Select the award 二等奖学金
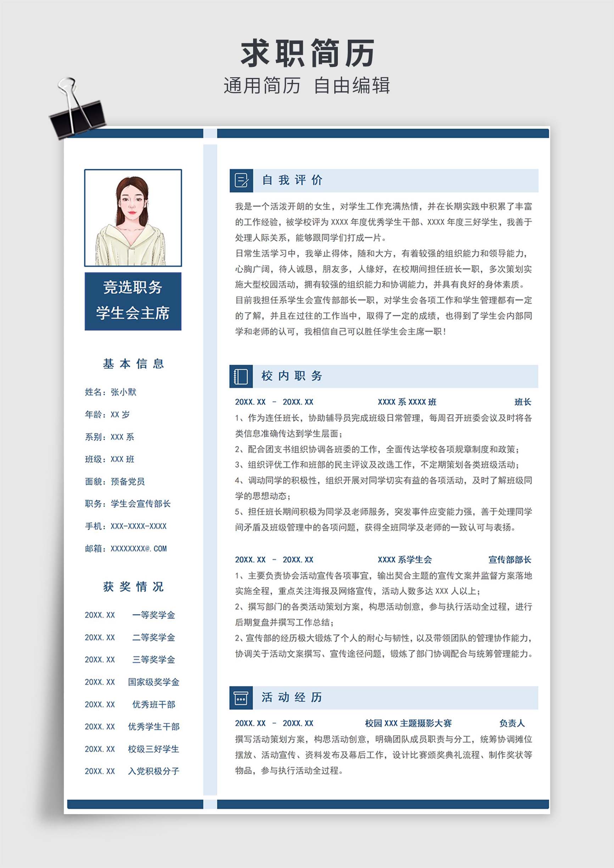This screenshot has height=868, width=614. coord(153,637)
